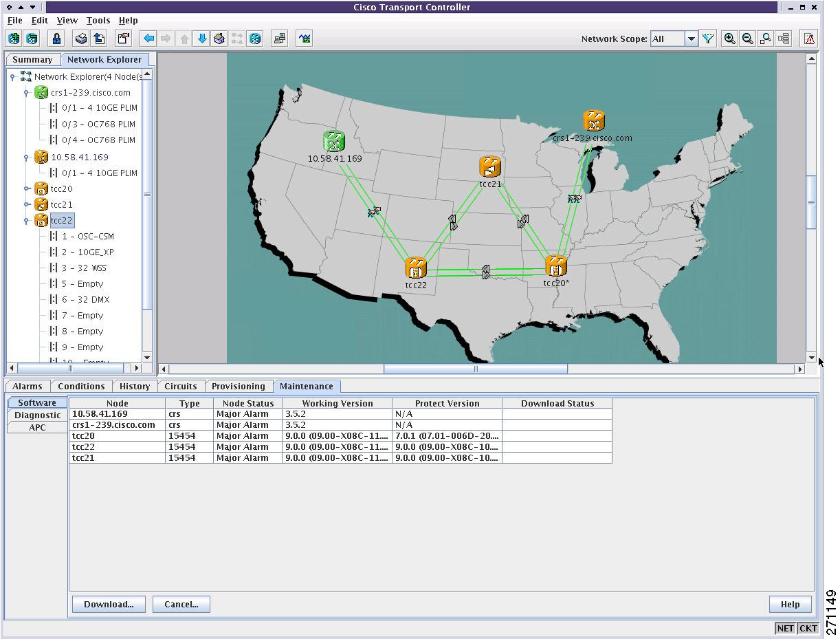Click the NET status indicator
This screenshot has height=639, width=840.
[x=785, y=628]
